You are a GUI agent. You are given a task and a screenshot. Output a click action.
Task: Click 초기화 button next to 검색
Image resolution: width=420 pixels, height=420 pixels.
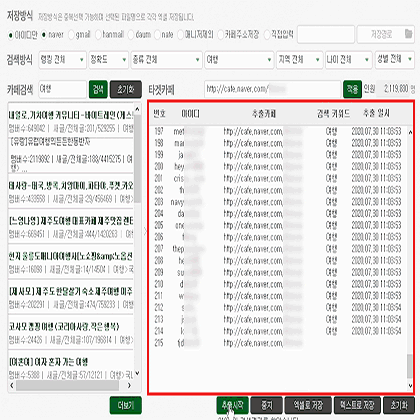[126, 89]
